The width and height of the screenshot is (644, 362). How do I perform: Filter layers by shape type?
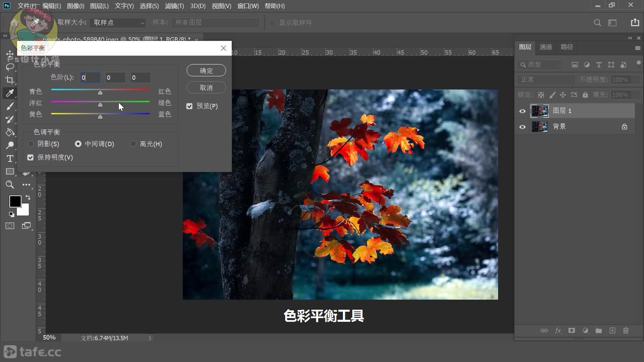(611, 65)
